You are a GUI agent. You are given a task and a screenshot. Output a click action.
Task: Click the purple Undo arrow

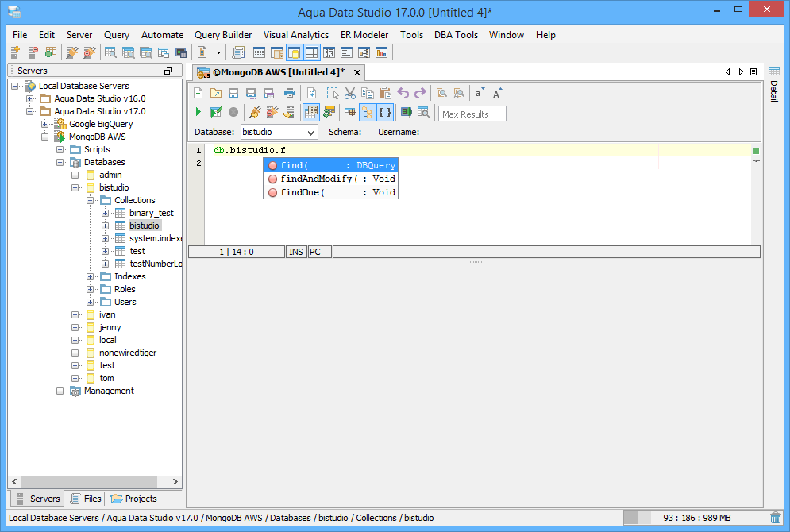(x=403, y=93)
